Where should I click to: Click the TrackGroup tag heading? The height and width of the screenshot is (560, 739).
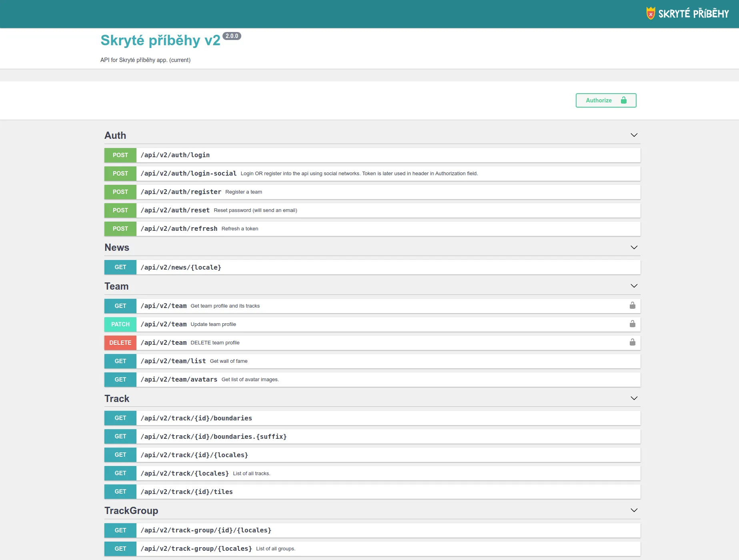tap(131, 511)
